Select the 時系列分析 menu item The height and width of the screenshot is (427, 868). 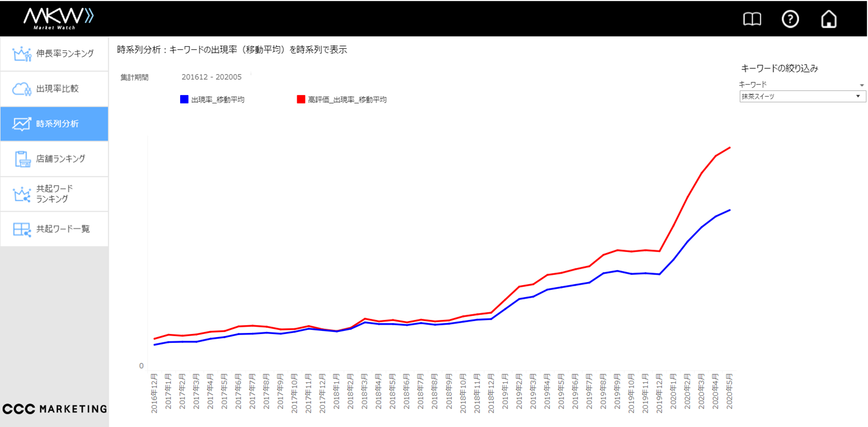pos(55,124)
